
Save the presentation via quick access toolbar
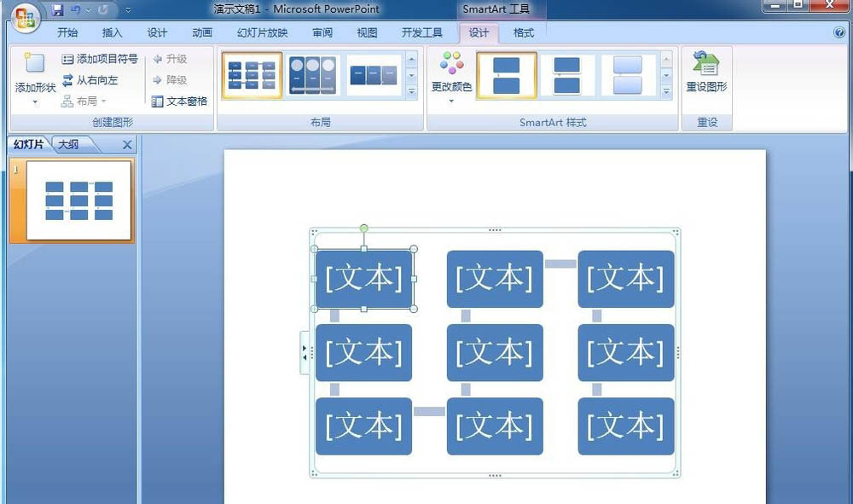point(58,9)
